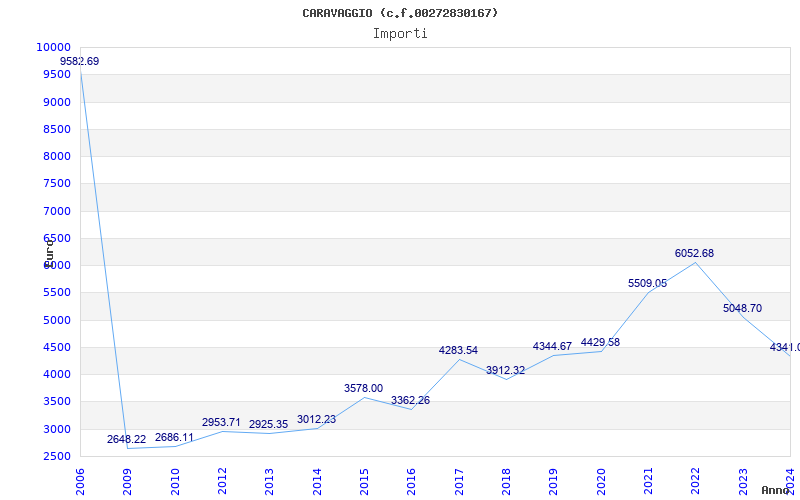The width and height of the screenshot is (800, 500).
Task: Select data label 2925.35
Action: pyautogui.click(x=268, y=424)
